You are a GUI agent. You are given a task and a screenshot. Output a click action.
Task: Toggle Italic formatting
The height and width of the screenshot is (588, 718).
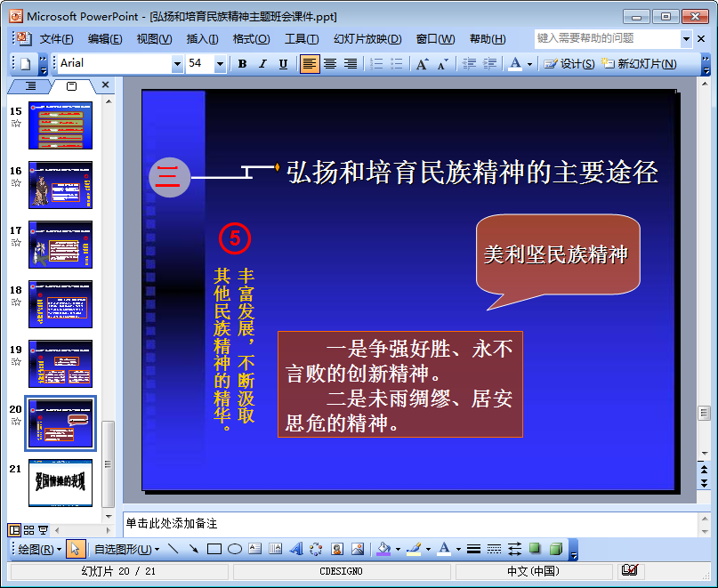[x=262, y=64]
